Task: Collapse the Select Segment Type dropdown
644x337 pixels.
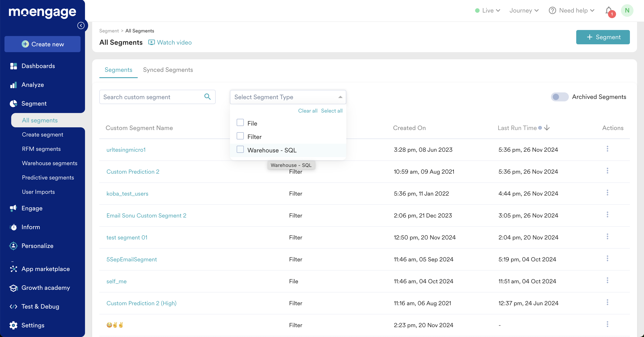Action: 340,97
